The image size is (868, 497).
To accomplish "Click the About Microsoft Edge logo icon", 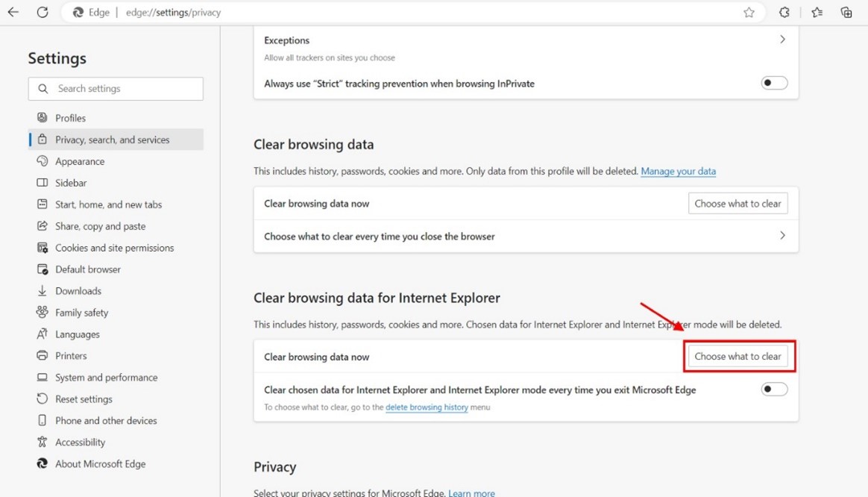I will (x=42, y=463).
